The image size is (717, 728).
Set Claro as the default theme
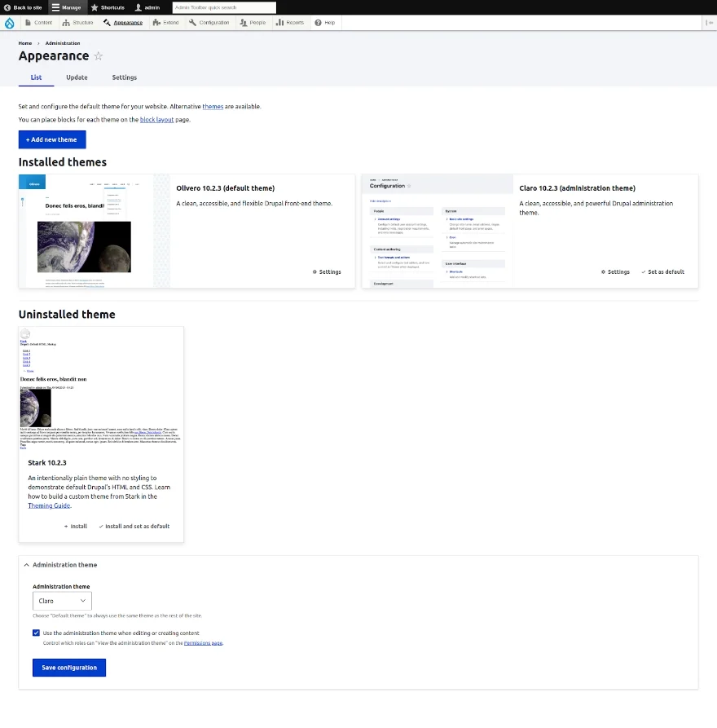coord(662,271)
